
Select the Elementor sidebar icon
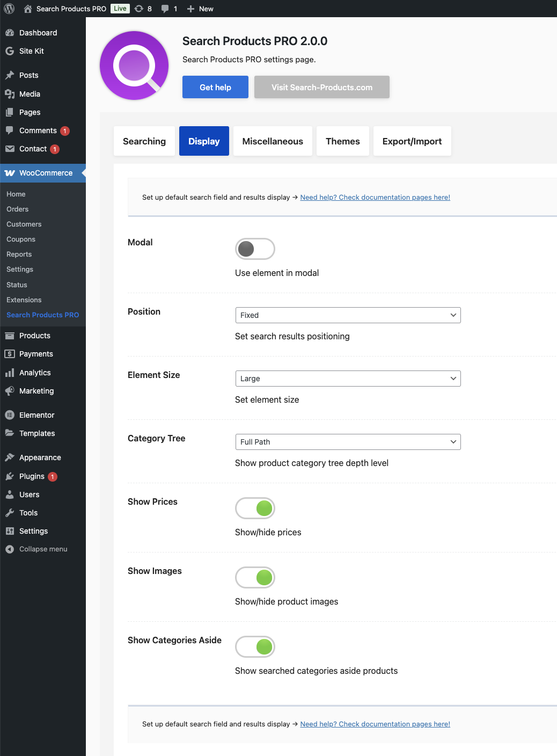tap(10, 415)
